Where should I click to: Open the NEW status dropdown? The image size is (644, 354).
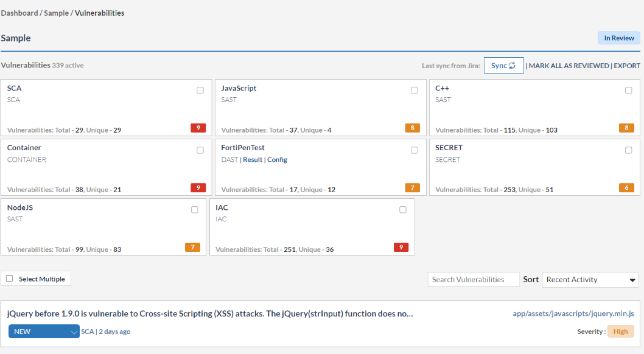coord(44,331)
